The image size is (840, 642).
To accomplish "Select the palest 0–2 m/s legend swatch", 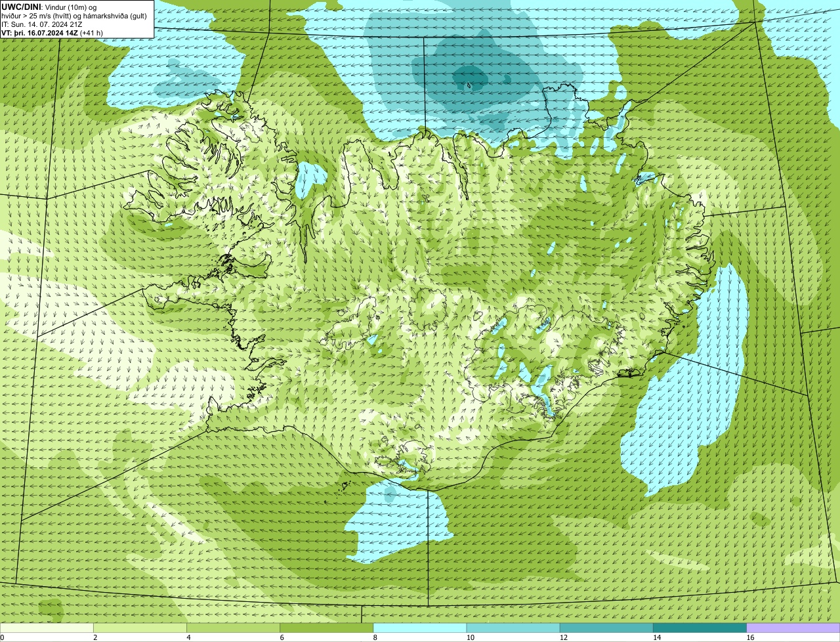I will (47, 628).
